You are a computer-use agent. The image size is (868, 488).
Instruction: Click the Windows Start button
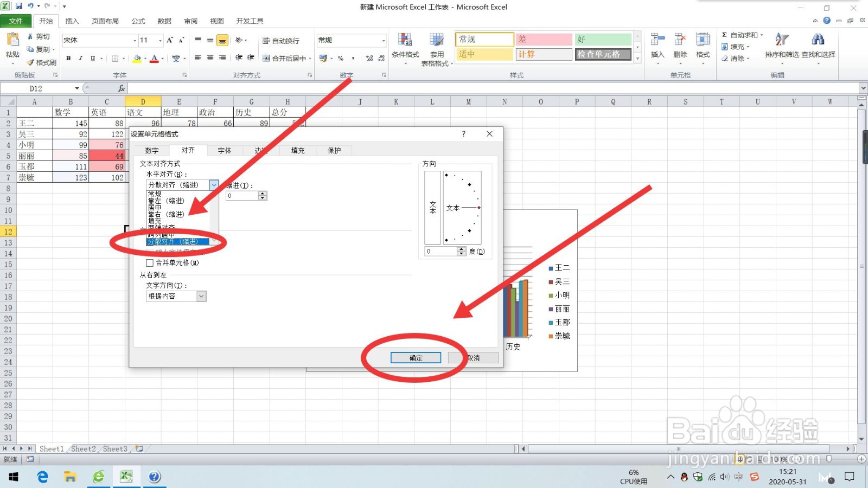(x=14, y=477)
